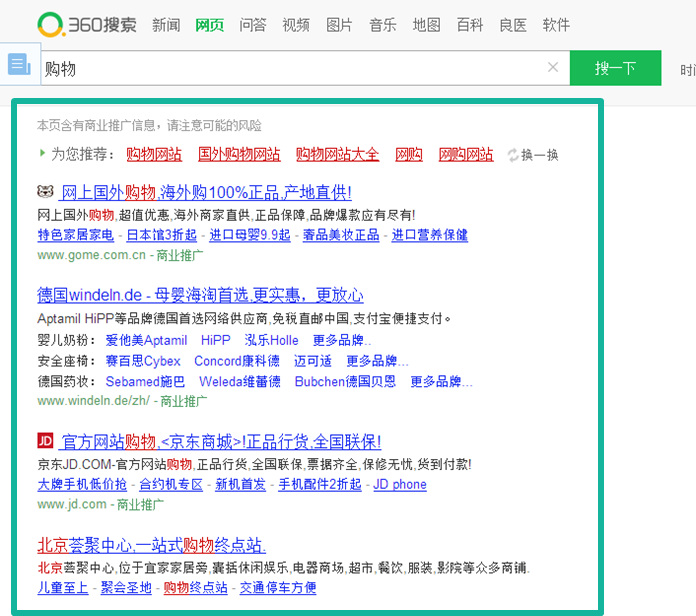Open 更多品牌 link in 婴儿奶粉 row
Image resolution: width=696 pixels, height=616 pixels.
[341, 340]
